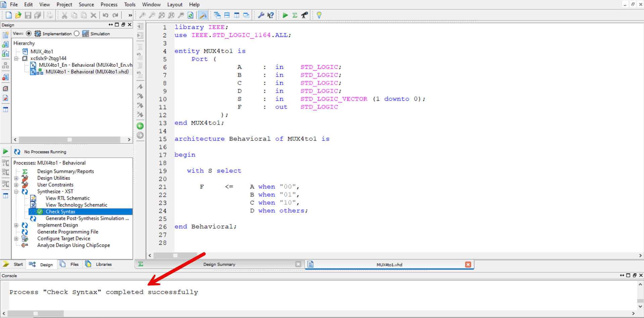This screenshot has width=644, height=318.
Task: Run the View RTL Schematic process
Action: coord(68,198)
